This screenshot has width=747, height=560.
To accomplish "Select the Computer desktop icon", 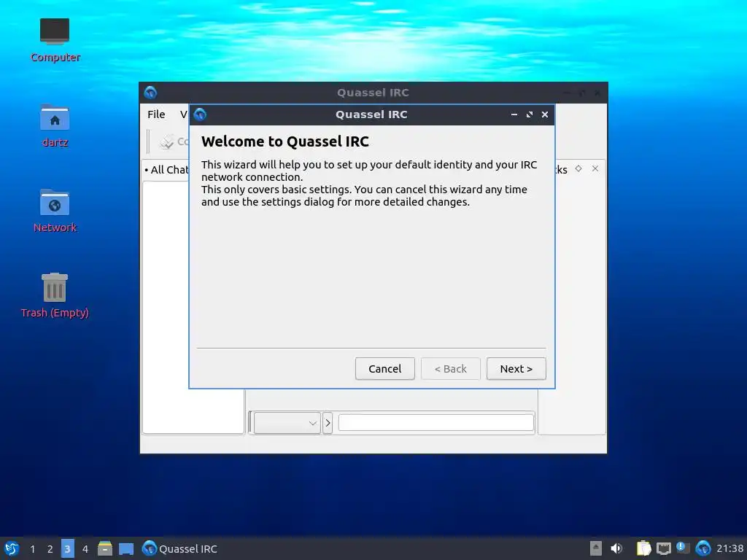I will [x=55, y=41].
